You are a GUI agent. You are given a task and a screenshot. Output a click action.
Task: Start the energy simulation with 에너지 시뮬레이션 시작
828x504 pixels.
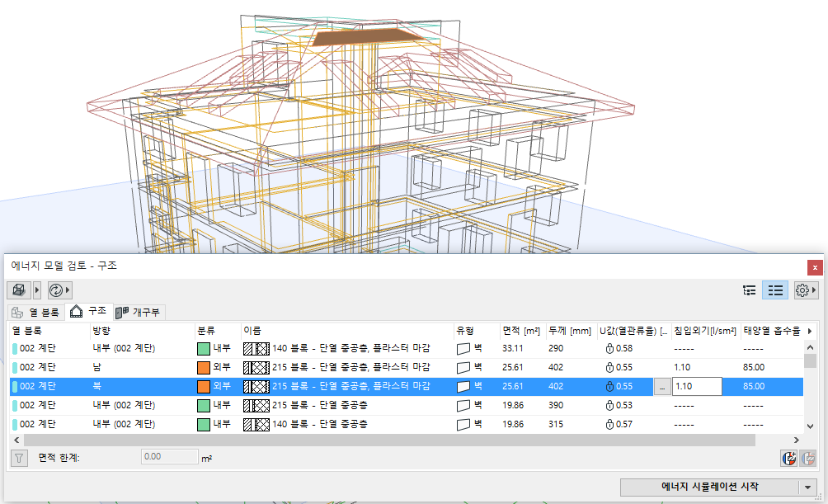tap(709, 487)
